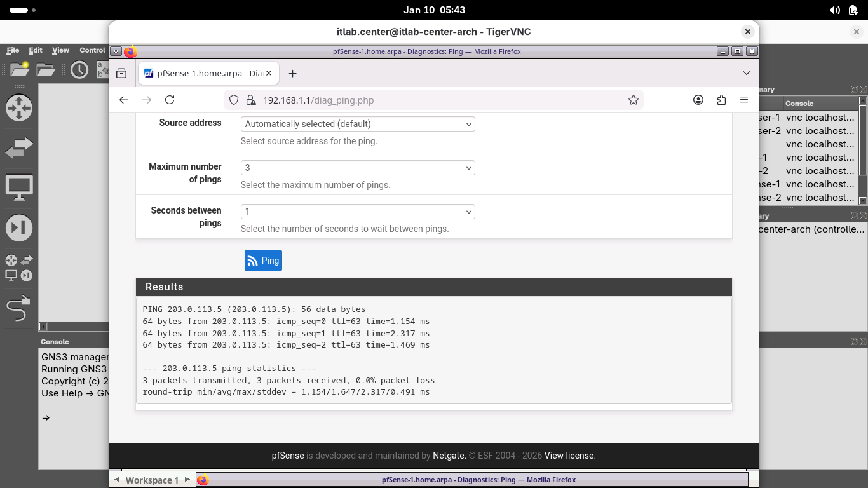Open the Firefox account icon
868x488 pixels.
(x=698, y=100)
